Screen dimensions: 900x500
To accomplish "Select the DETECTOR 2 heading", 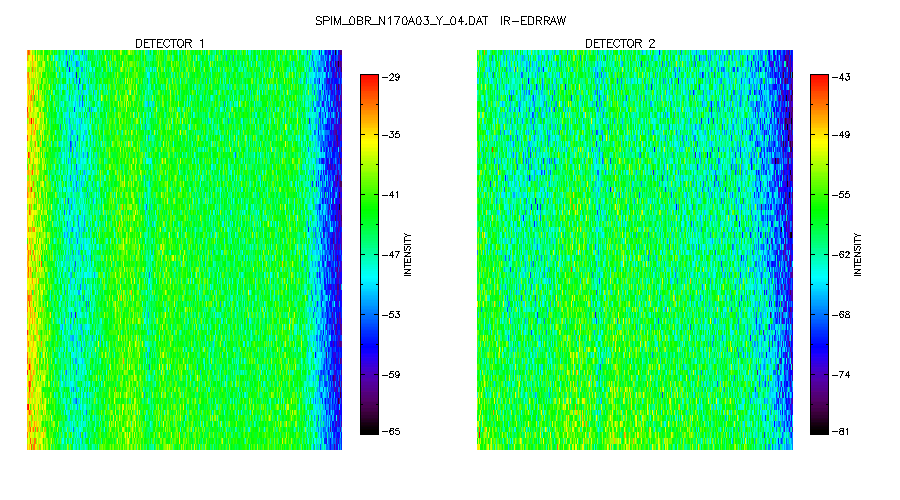I will [620, 44].
